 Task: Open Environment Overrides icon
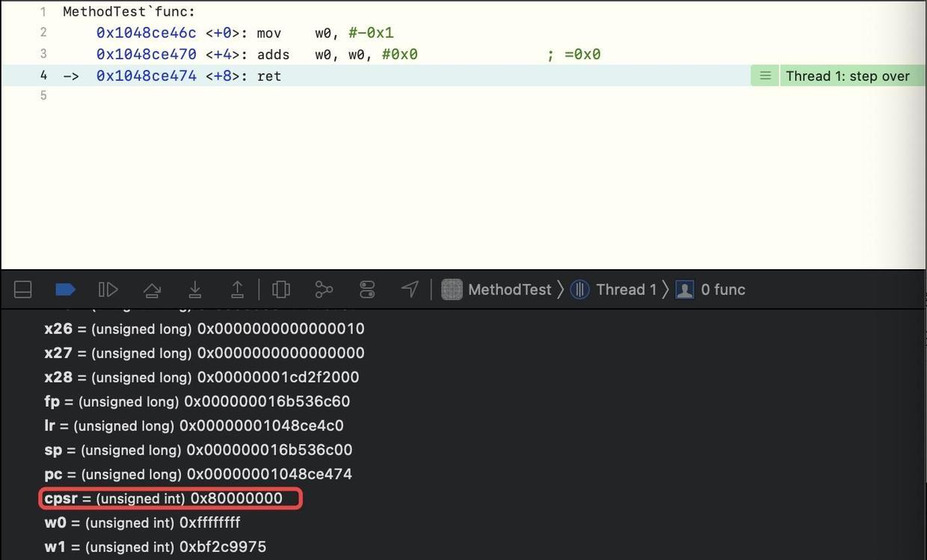click(367, 289)
